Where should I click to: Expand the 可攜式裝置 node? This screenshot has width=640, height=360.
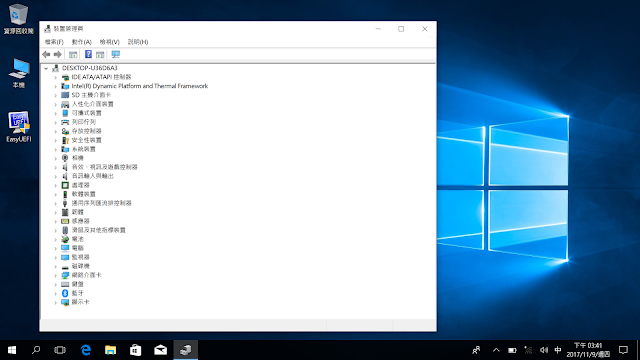click(56, 113)
